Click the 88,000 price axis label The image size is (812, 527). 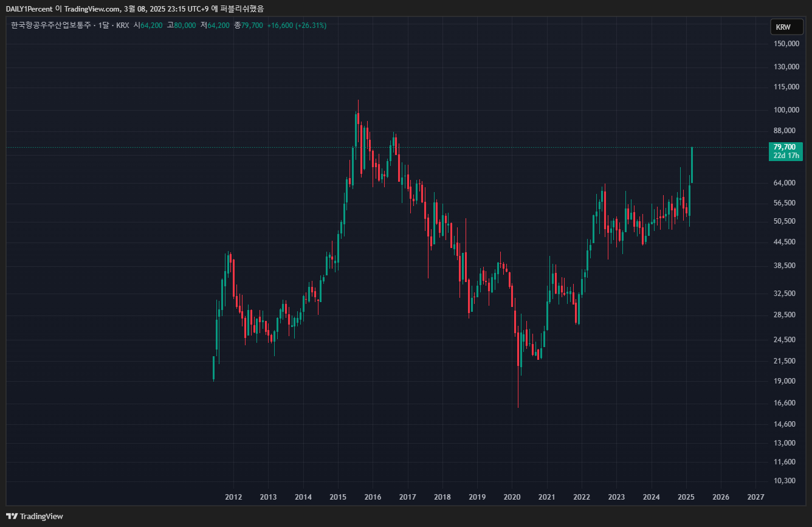[x=783, y=131]
